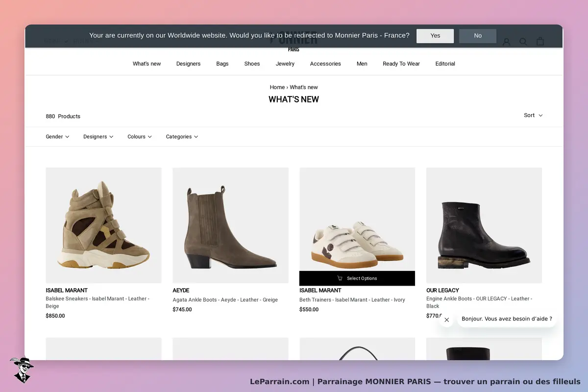Go to Home breadcrumb link

coord(277,87)
